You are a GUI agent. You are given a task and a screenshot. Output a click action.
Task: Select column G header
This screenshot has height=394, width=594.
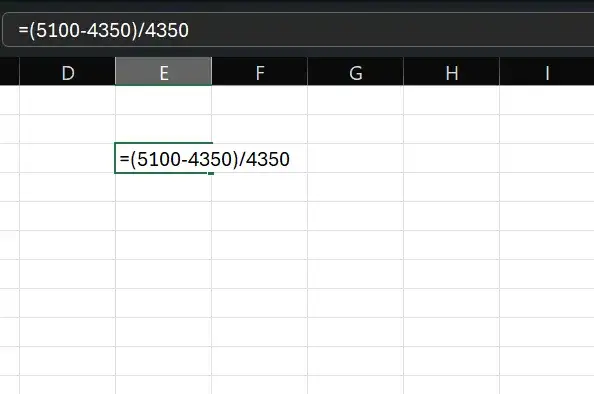pos(355,72)
